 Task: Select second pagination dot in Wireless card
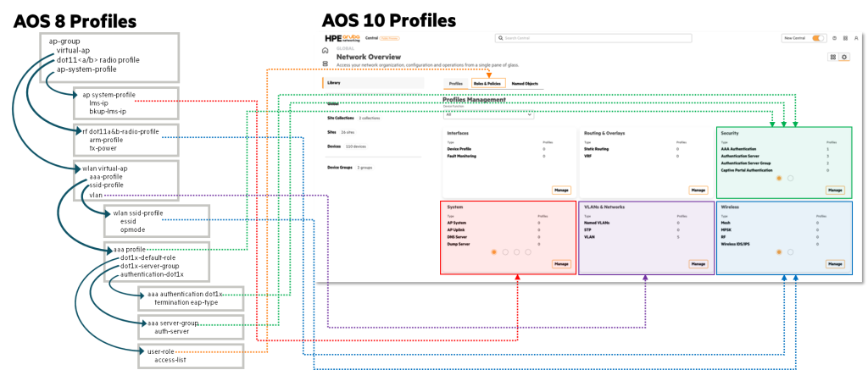click(791, 251)
